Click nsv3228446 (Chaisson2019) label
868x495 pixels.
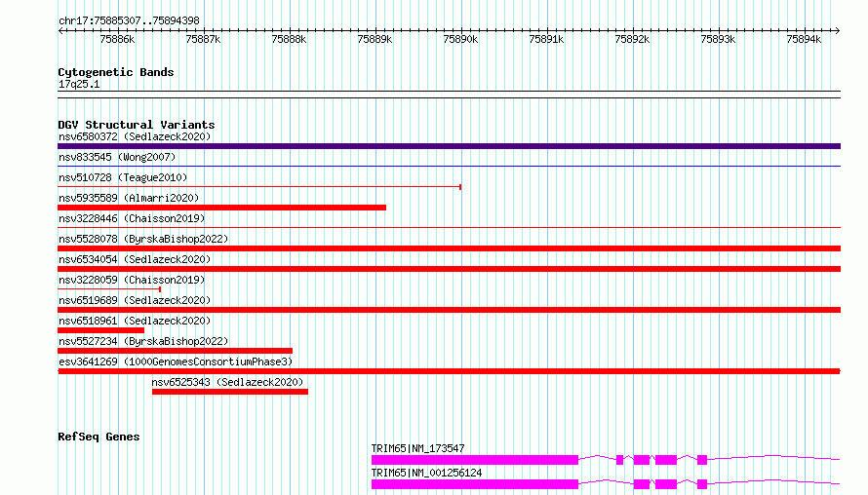(x=132, y=218)
